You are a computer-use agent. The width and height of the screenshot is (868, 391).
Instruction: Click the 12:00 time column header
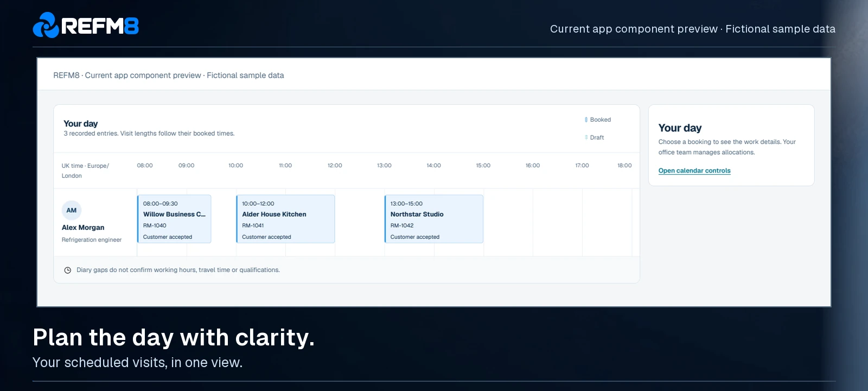tap(335, 166)
